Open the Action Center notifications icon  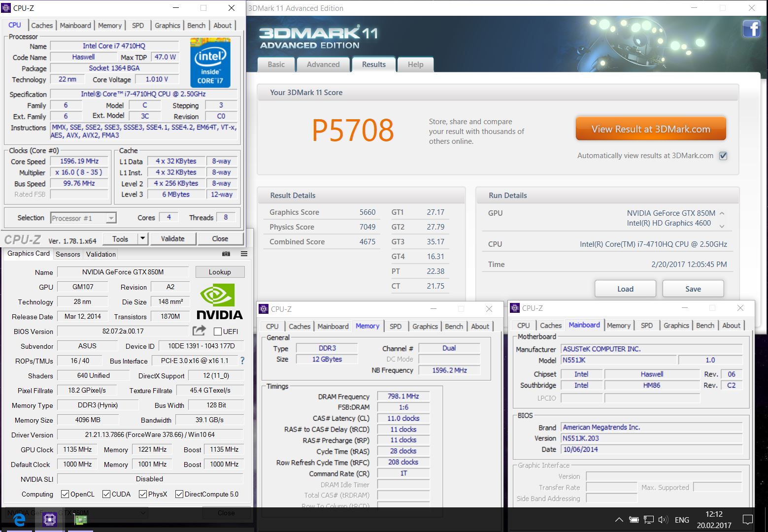pos(747,520)
